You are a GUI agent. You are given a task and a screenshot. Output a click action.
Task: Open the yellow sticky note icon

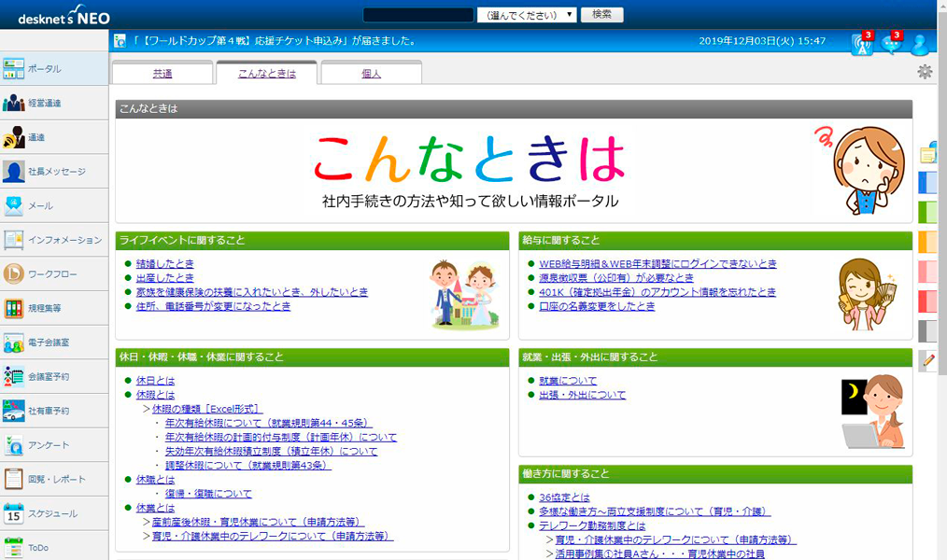928,154
